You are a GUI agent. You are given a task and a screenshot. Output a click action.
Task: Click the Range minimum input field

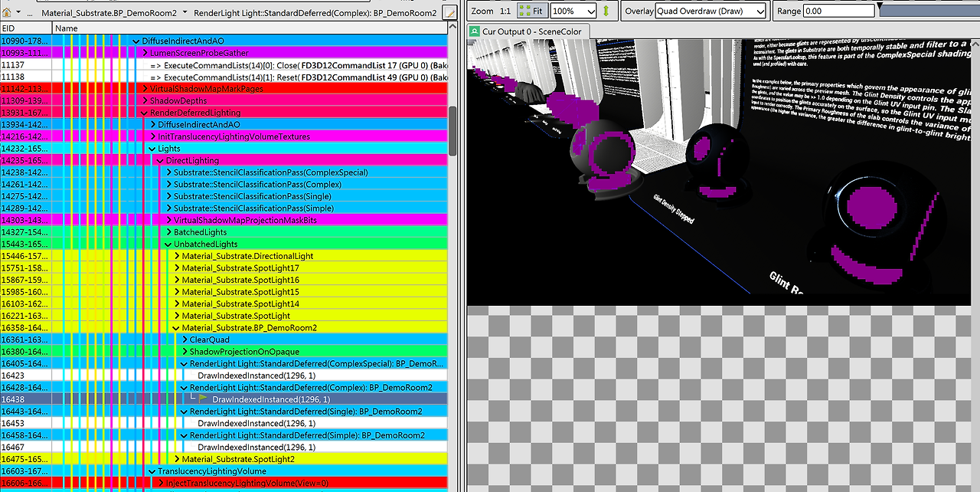839,11
